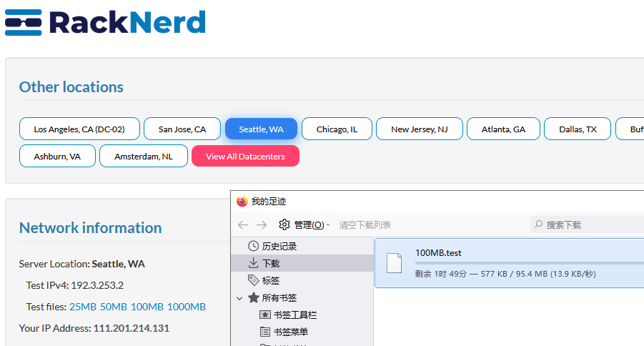Click the download arrow icon for 下载
The image size is (644, 346).
click(x=254, y=263)
